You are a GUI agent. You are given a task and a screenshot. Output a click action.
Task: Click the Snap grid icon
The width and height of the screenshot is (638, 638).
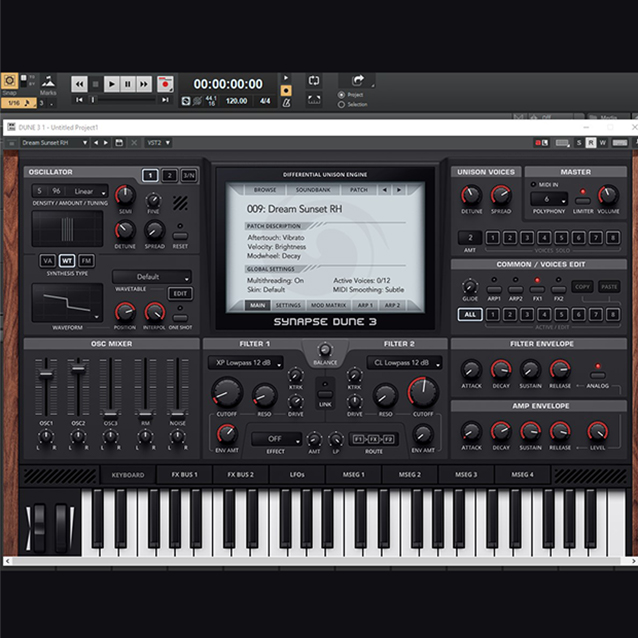pos(10,81)
